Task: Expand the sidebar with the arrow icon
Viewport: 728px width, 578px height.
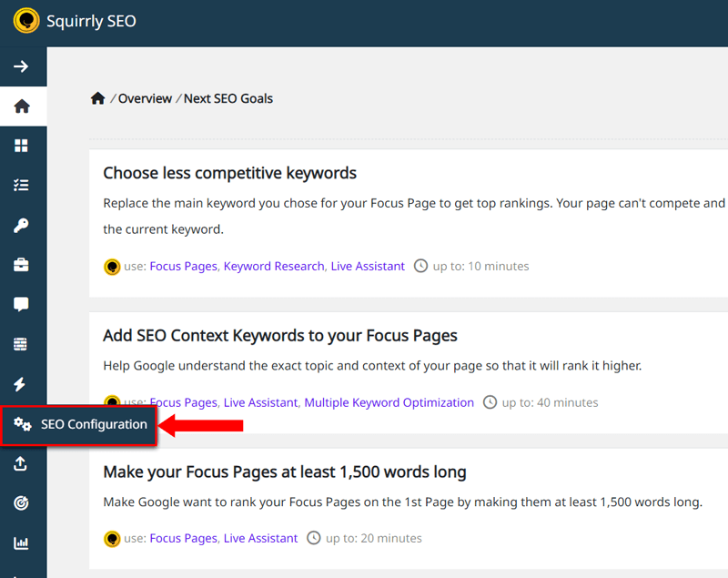Action: click(21, 66)
